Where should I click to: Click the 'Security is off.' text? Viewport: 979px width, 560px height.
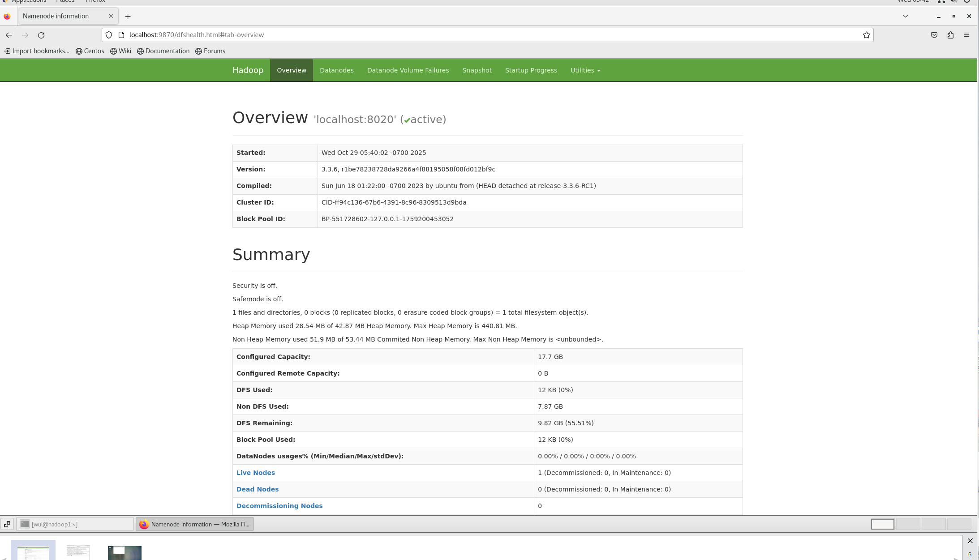click(255, 286)
